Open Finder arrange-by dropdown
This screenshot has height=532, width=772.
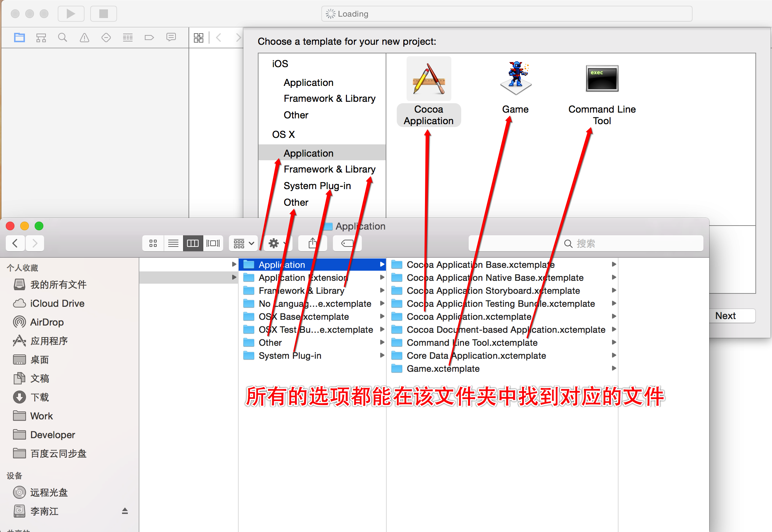pos(244,243)
